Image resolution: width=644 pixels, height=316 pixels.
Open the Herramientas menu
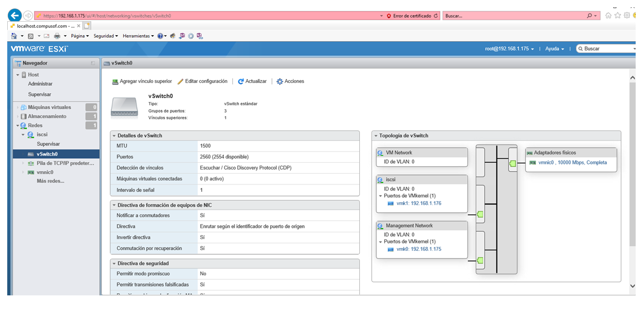[x=138, y=36]
